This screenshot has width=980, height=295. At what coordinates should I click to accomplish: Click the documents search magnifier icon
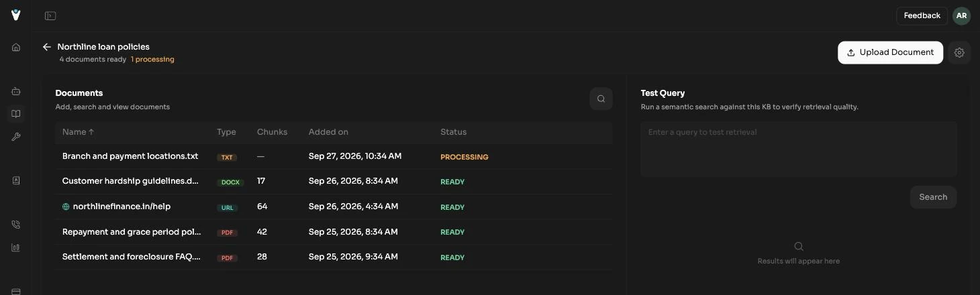click(601, 99)
